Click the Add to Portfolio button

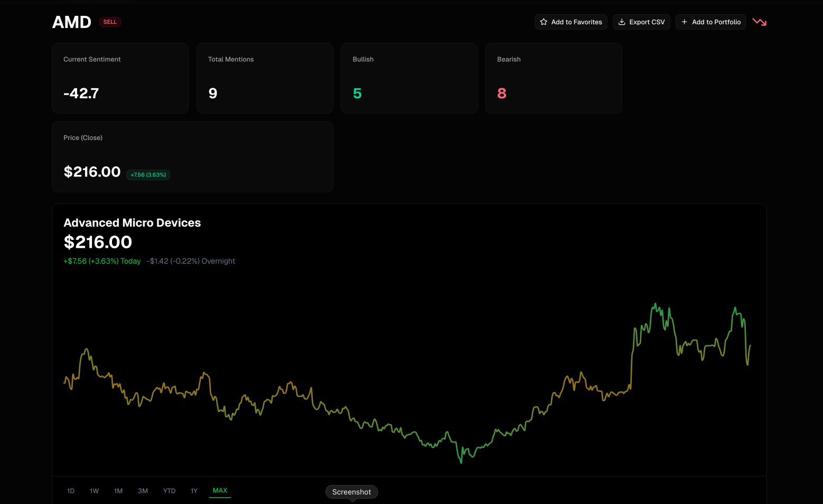(710, 22)
